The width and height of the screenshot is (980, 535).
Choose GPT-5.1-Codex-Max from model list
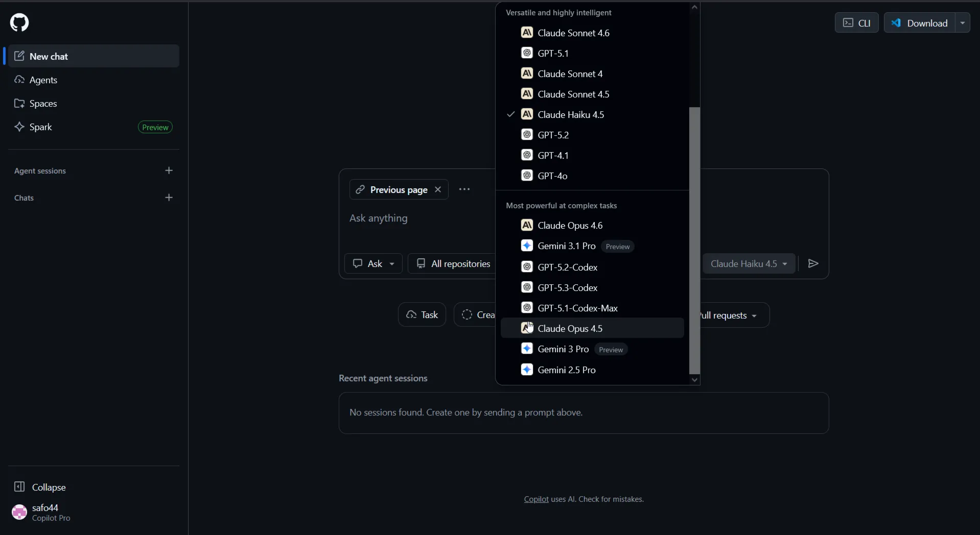tap(592, 308)
